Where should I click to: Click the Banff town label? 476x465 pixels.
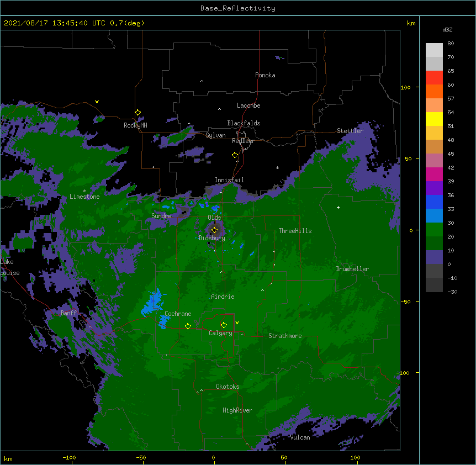click(68, 313)
